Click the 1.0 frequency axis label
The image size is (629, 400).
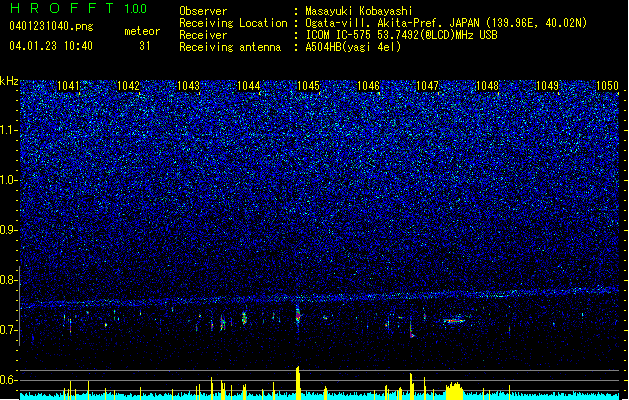click(x=9, y=180)
